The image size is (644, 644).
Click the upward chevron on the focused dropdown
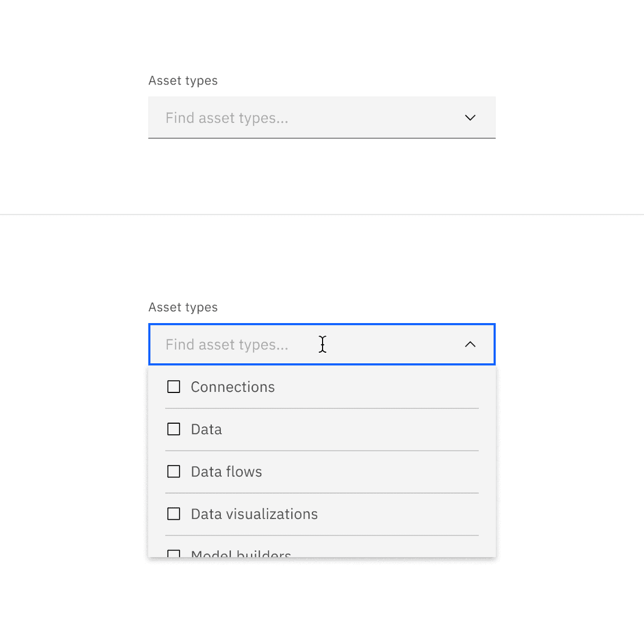coord(470,344)
